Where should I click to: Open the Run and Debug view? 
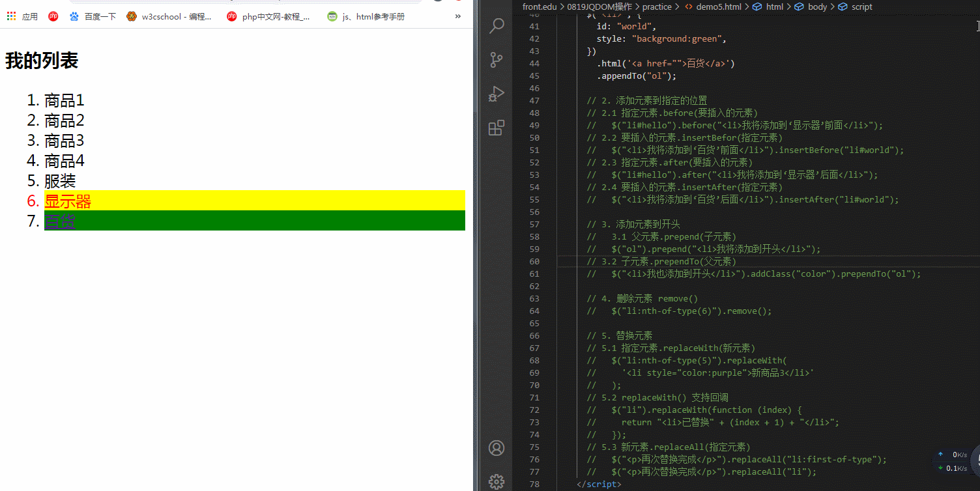tap(497, 94)
